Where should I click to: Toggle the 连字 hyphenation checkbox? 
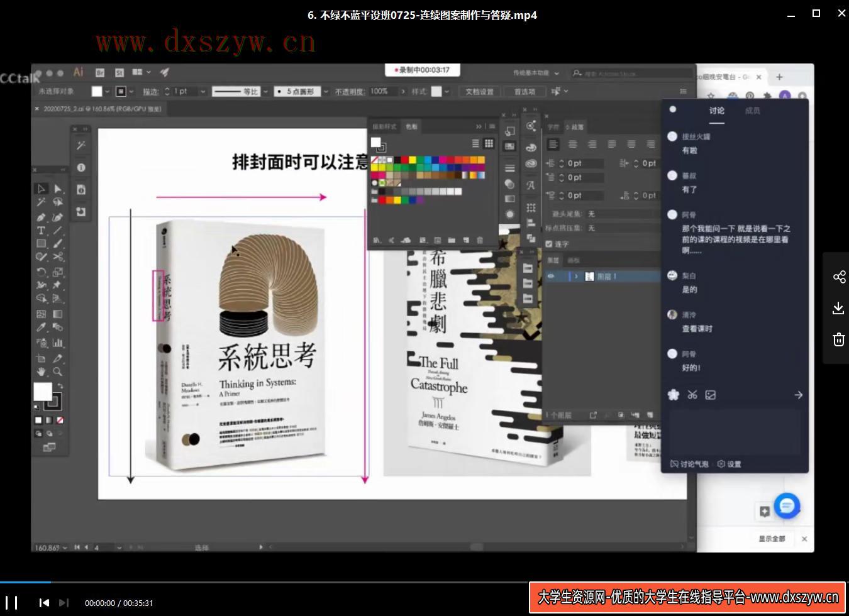(549, 244)
